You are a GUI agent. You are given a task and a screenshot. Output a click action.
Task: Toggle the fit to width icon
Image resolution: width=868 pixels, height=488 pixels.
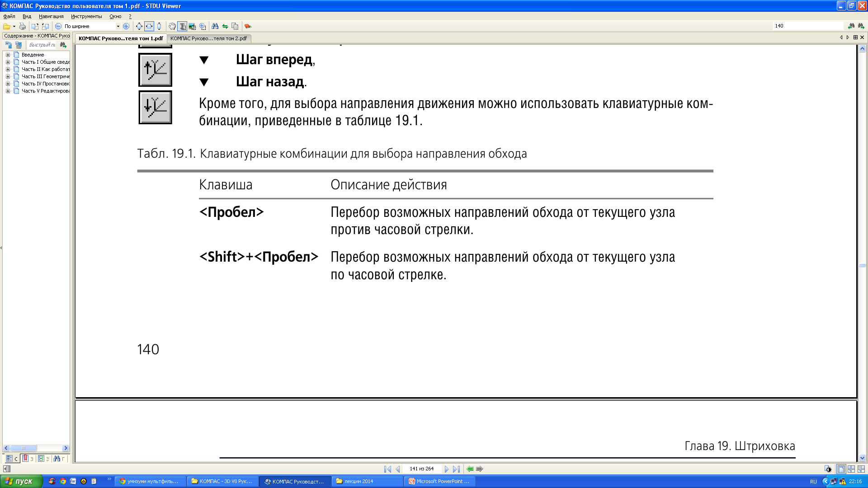pos(149,26)
